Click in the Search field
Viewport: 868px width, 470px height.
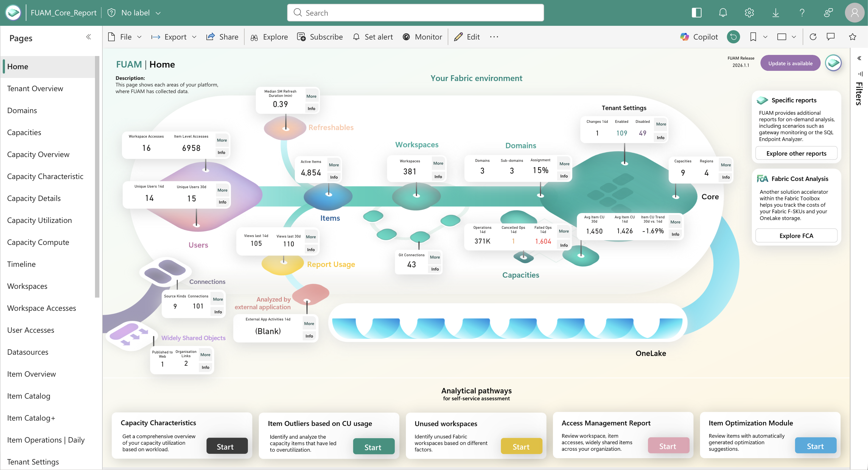415,13
